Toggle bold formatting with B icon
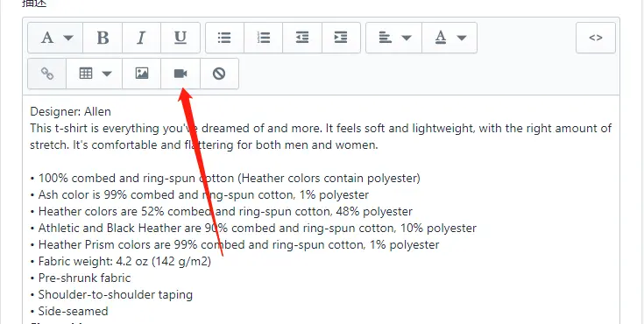The image size is (644, 324). point(103,38)
